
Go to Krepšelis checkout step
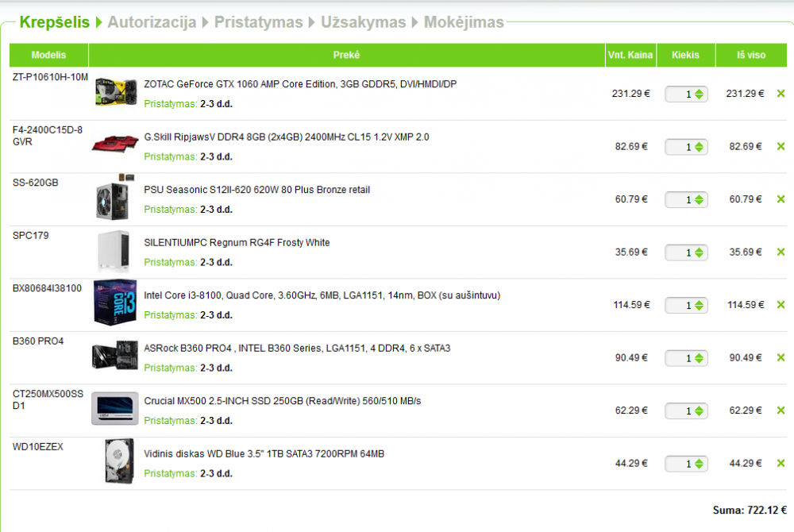click(54, 21)
